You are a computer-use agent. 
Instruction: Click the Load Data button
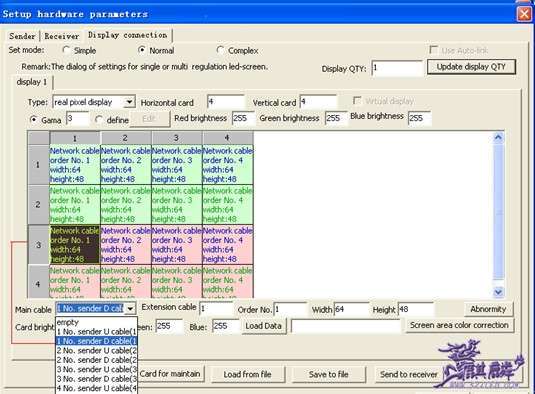pyautogui.click(x=263, y=326)
